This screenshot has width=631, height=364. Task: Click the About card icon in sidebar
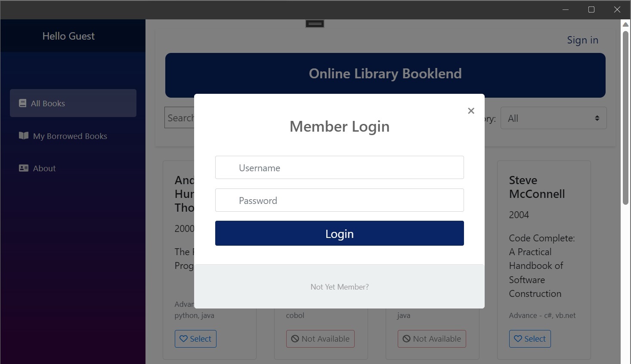tap(24, 168)
